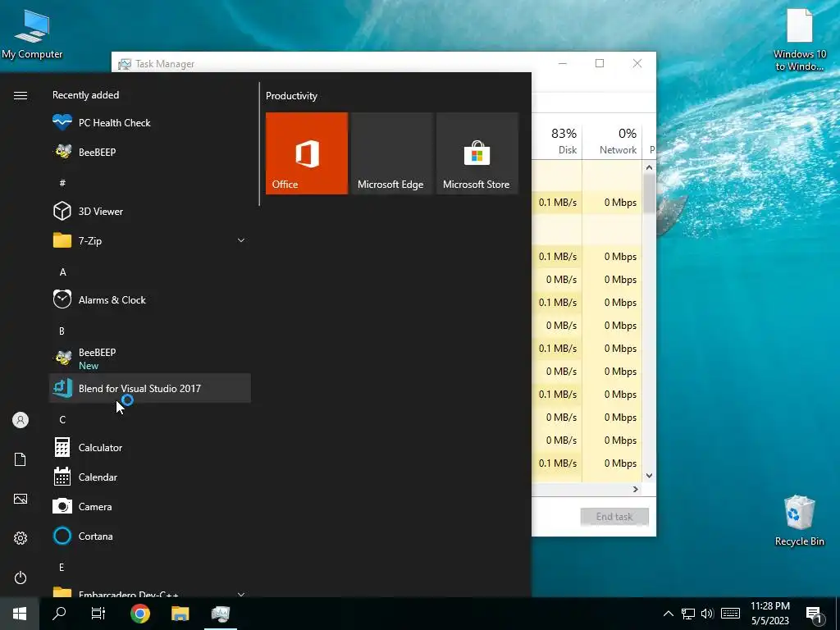The height and width of the screenshot is (630, 840).
Task: Click the letter E section header
Action: (62, 567)
